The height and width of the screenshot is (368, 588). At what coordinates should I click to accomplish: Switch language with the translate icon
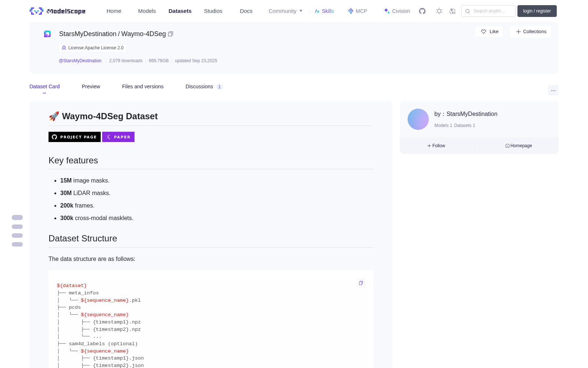[x=452, y=11]
